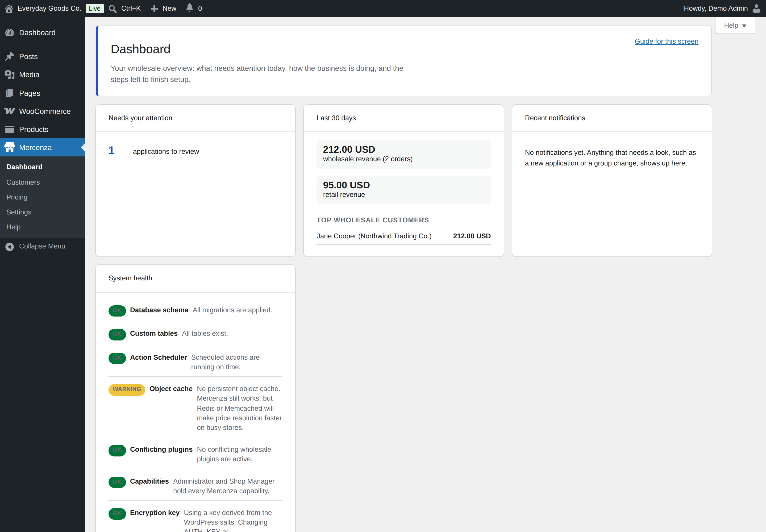
Task: Click the Recent notifications card title
Action: coord(555,118)
